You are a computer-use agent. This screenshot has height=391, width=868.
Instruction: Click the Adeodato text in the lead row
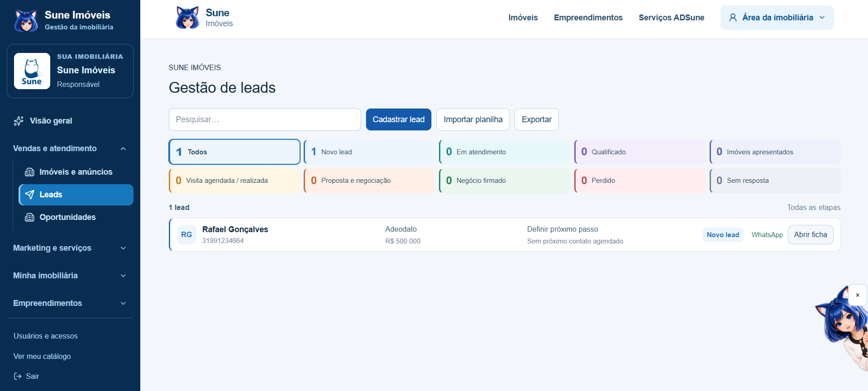click(x=401, y=229)
